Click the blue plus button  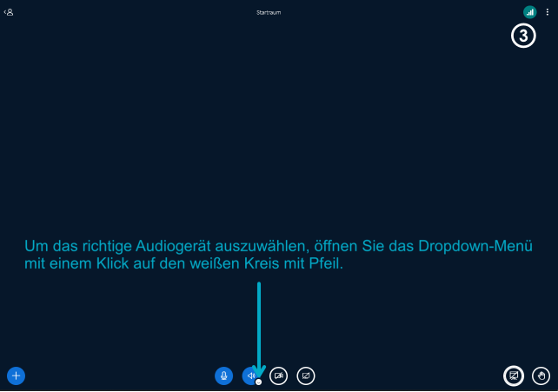pyautogui.click(x=16, y=375)
